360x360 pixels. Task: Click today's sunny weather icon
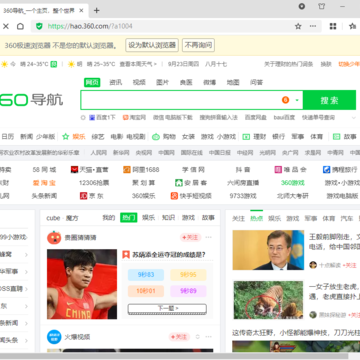click(4, 64)
